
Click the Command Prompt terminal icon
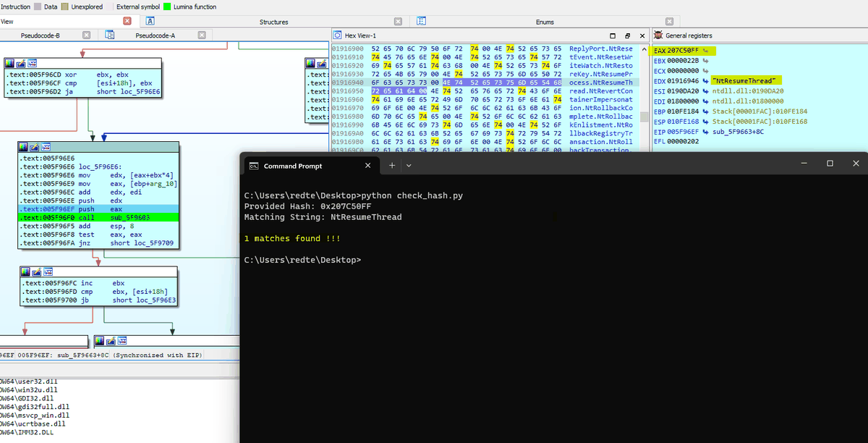255,166
